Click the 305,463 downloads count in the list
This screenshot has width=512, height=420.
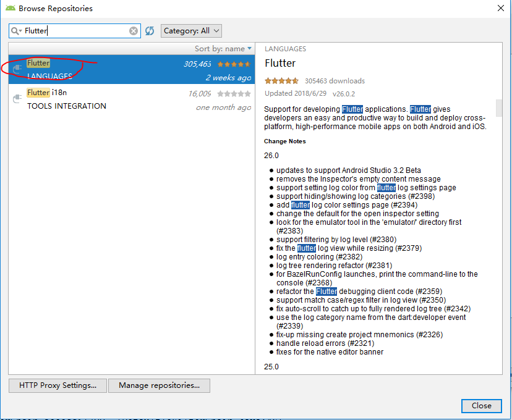click(197, 64)
